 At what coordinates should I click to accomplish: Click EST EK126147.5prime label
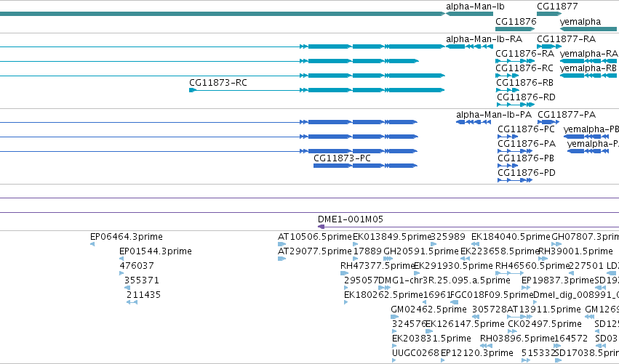[465, 325]
